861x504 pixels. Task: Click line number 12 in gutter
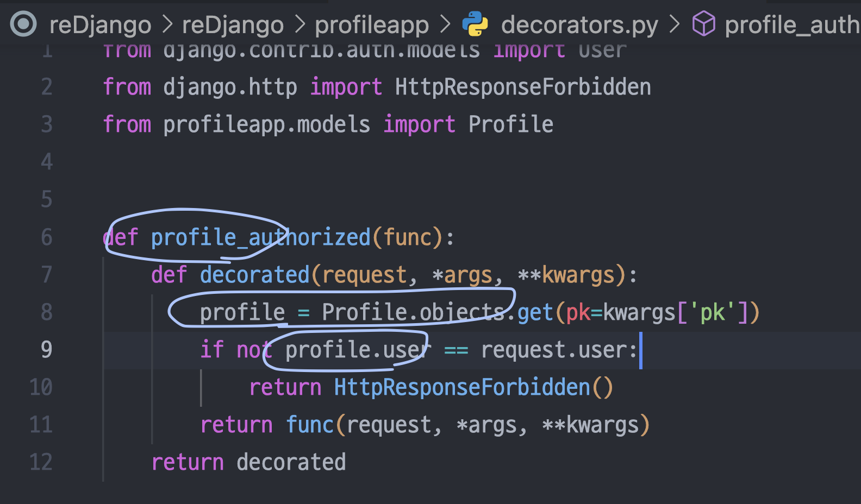pyautogui.click(x=41, y=462)
